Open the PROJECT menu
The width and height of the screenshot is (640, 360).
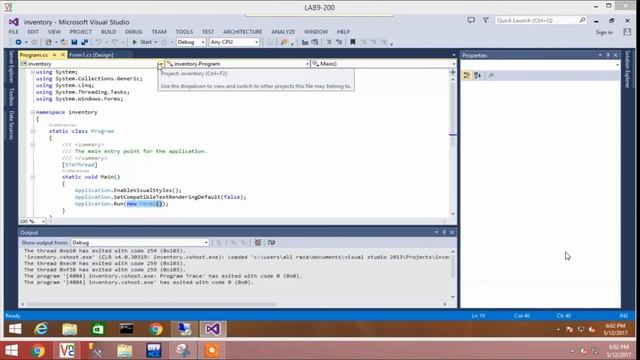[x=80, y=31]
